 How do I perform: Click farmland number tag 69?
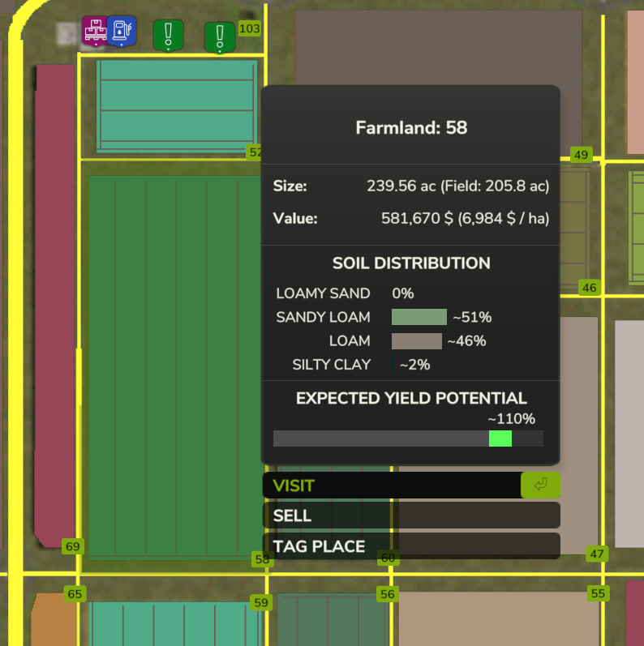tap(73, 546)
